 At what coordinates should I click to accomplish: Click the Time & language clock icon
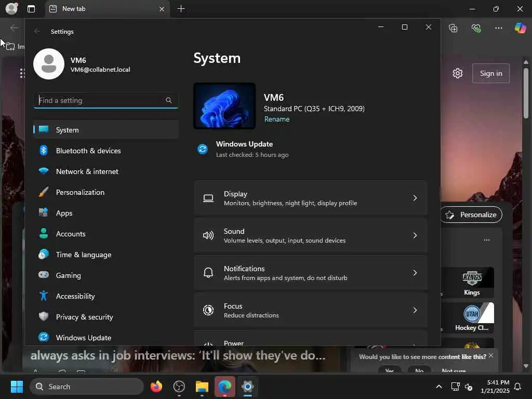44,254
